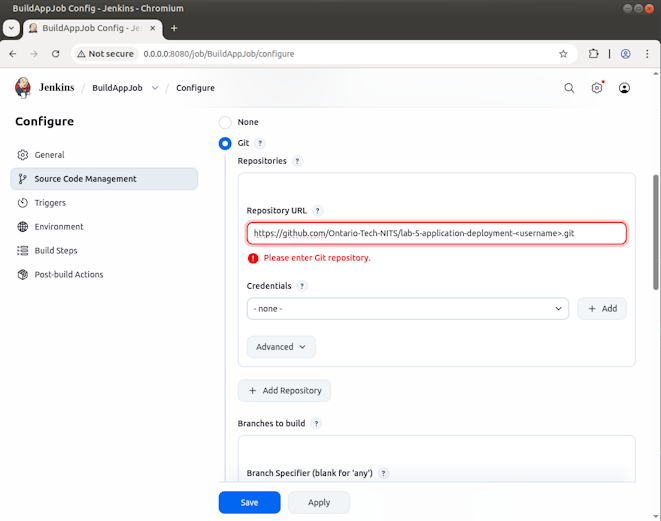The width and height of the screenshot is (661, 521).
Task: Click the Add Repository button
Action: [x=284, y=391]
